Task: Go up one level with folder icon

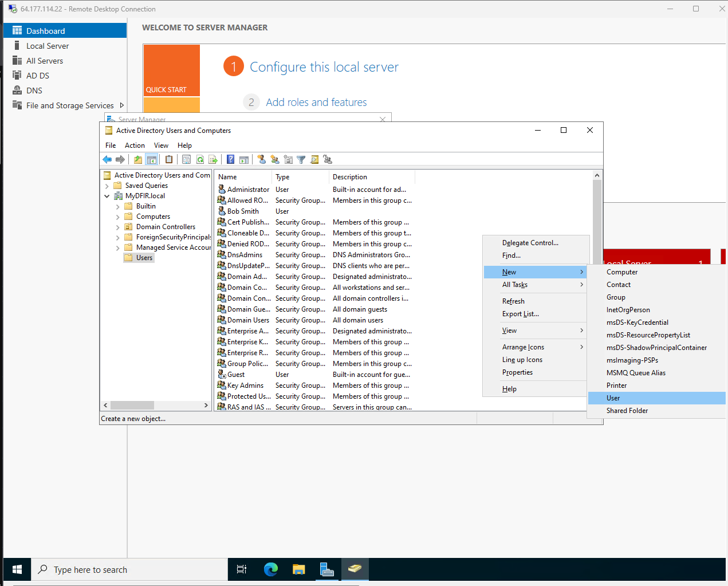Action: 138,159
